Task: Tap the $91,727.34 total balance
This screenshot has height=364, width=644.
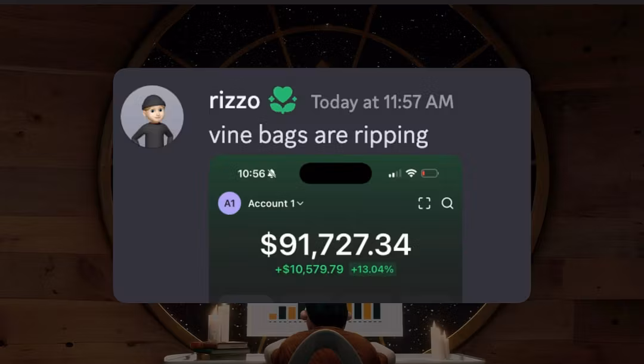Action: (336, 245)
